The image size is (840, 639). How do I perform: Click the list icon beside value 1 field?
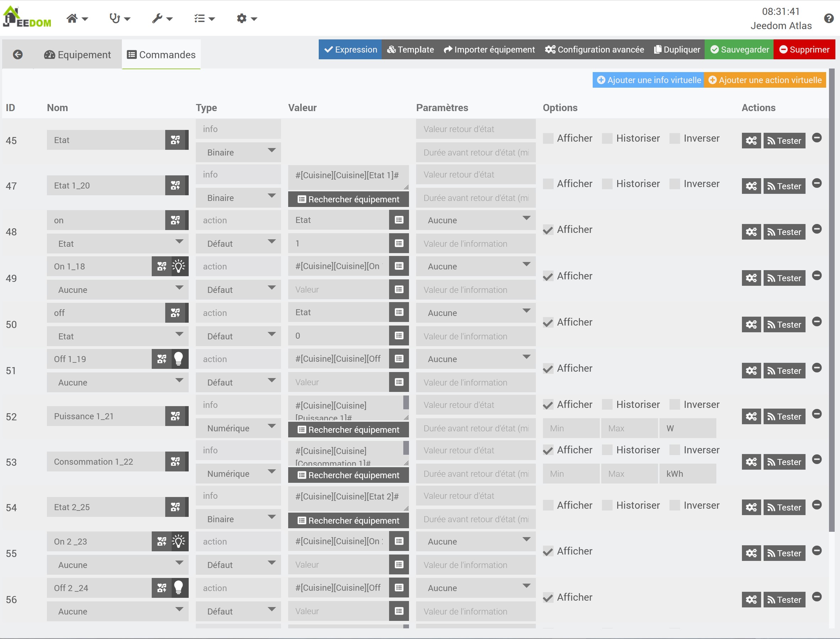[x=399, y=244]
